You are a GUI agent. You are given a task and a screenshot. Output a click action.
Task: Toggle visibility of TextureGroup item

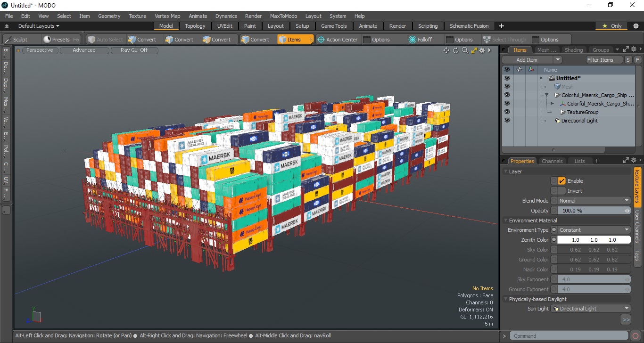tap(507, 112)
